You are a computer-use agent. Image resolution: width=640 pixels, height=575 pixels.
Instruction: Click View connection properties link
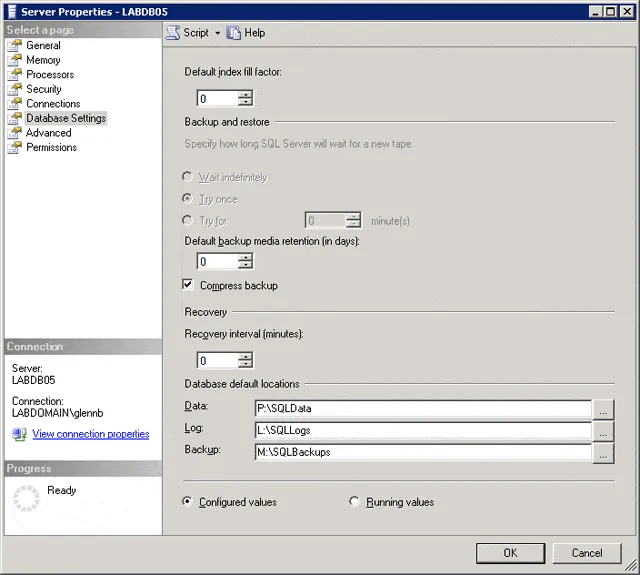tap(90, 434)
